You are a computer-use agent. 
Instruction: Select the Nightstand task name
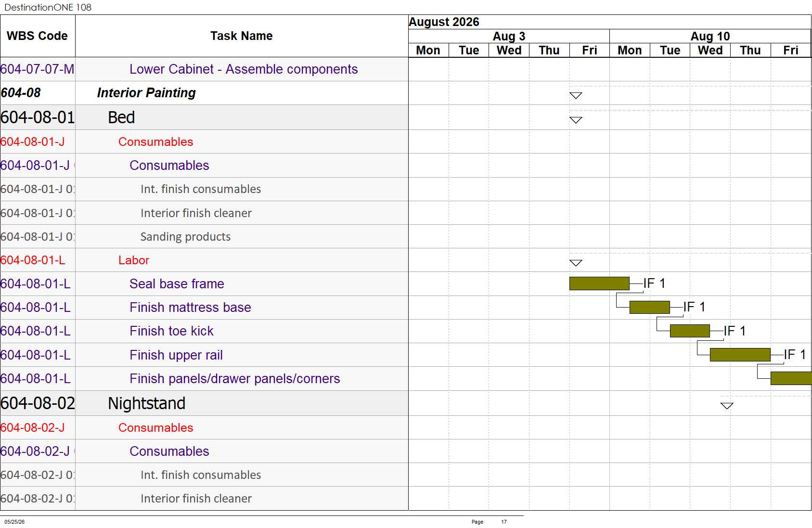point(147,403)
